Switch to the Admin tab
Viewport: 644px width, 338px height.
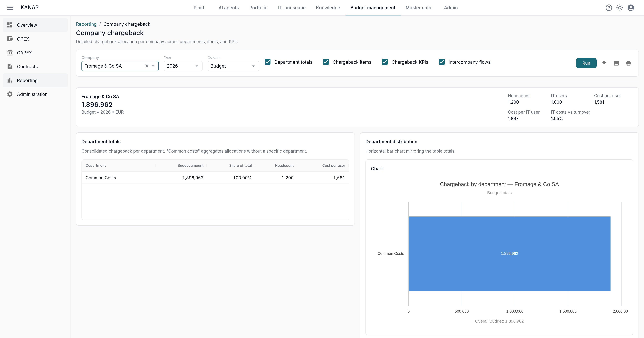click(x=451, y=8)
